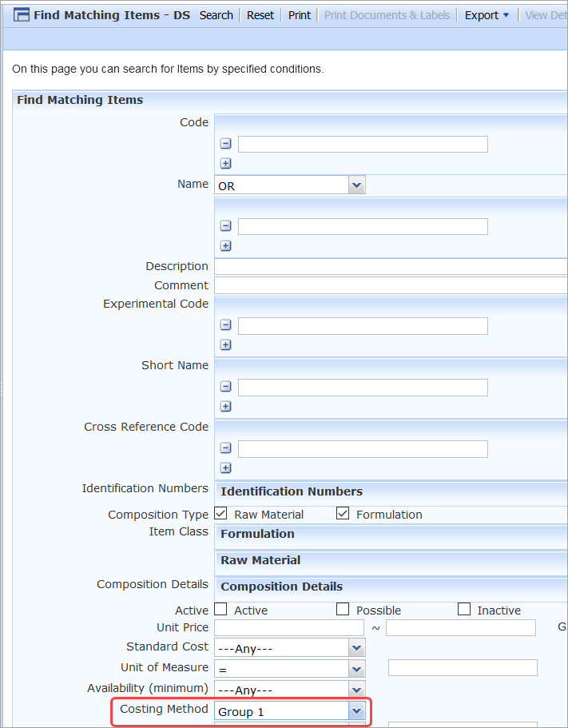This screenshot has height=728, width=568.
Task: Click the Find Matching Items panel header
Action: pos(290,100)
